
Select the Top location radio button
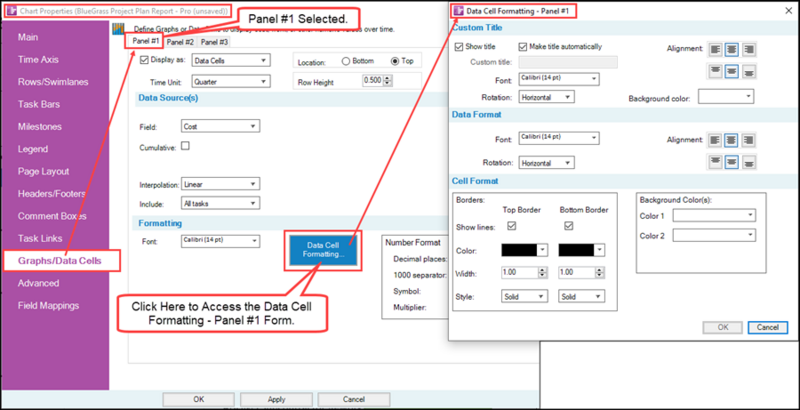[394, 61]
